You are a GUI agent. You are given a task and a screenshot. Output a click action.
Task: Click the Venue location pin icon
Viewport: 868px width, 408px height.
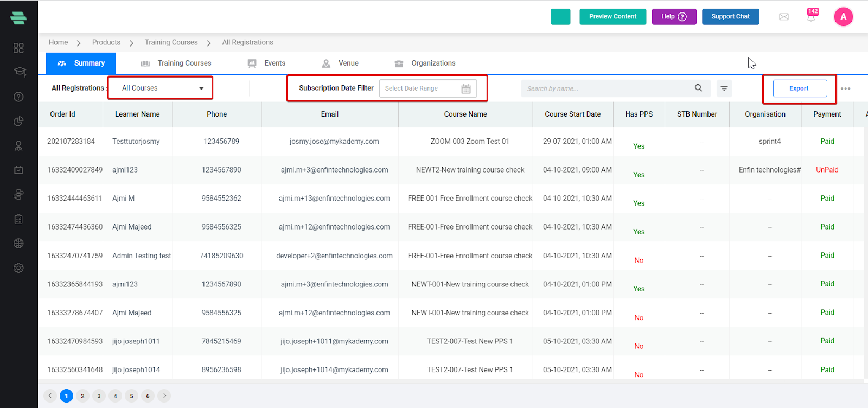[326, 63]
